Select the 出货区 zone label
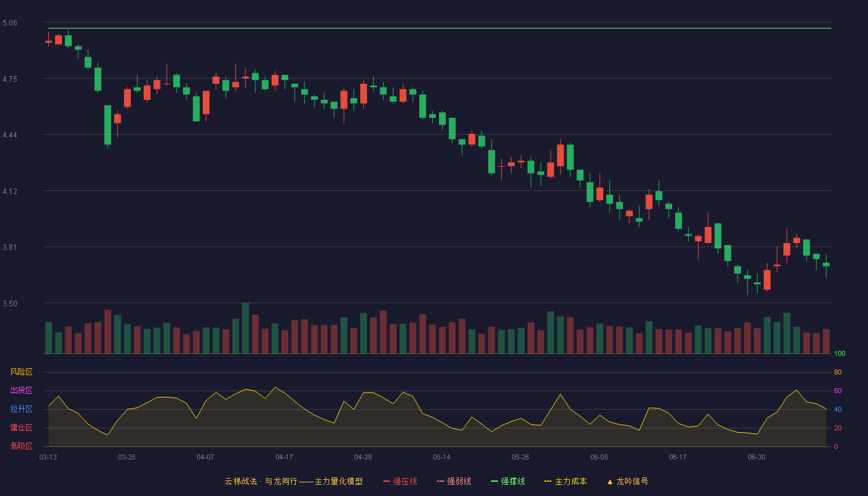Screen dimensions: 868x496 tap(21, 391)
